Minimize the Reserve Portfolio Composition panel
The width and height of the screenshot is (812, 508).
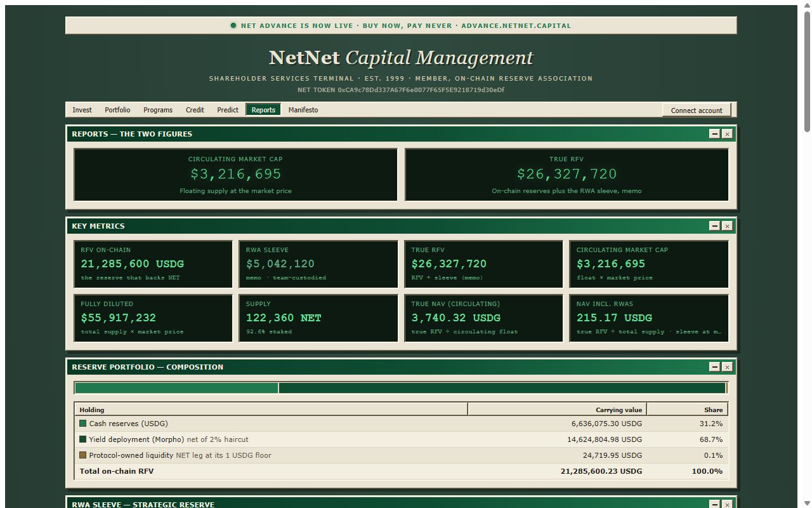click(715, 367)
